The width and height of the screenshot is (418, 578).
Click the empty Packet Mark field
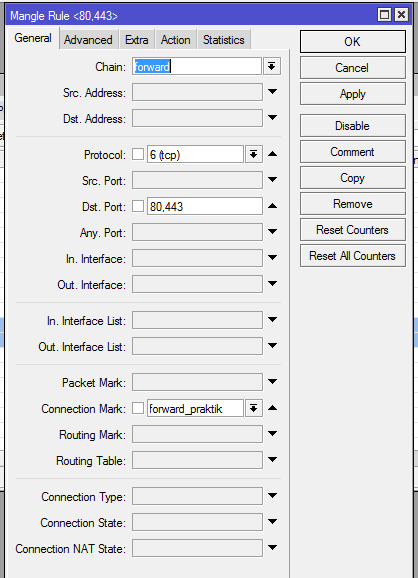click(x=197, y=382)
